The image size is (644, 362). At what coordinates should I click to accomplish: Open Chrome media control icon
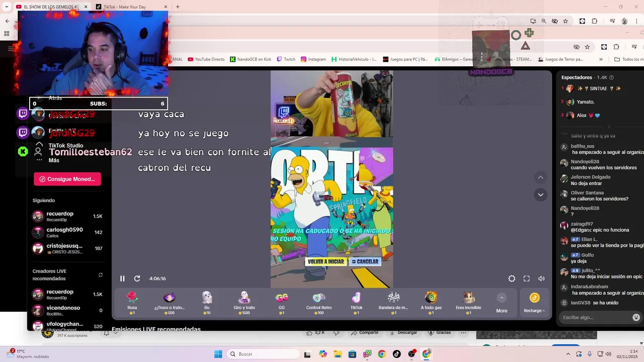[x=612, y=21]
